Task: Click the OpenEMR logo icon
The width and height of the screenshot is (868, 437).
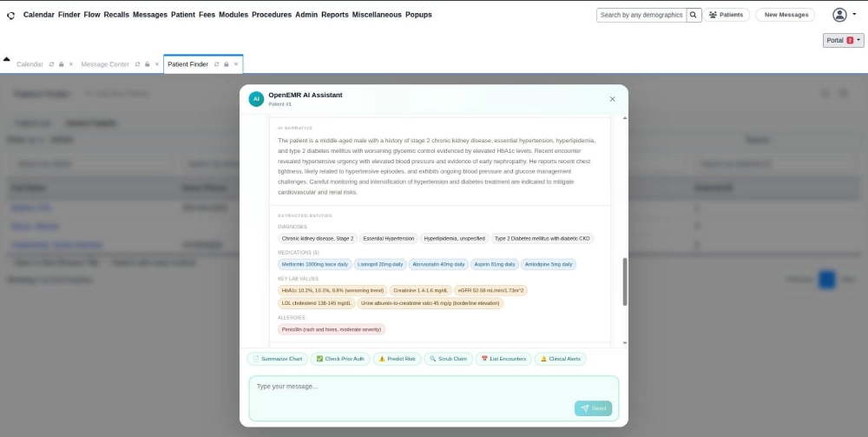Action: click(10, 16)
